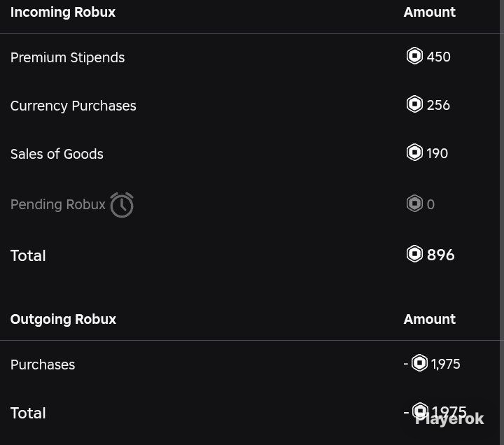Click the Robux icon beside 256
Screen dimensions: 504x445
tap(414, 104)
